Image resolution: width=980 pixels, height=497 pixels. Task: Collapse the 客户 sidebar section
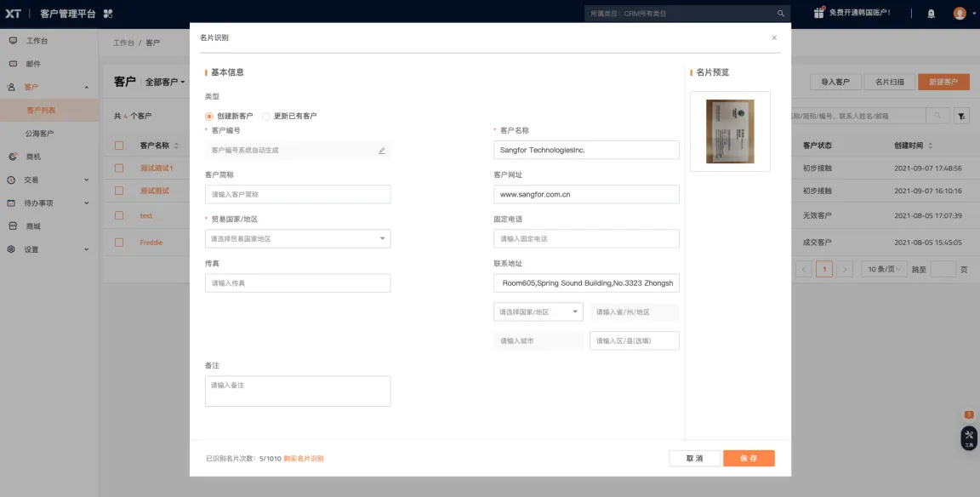[x=86, y=88]
